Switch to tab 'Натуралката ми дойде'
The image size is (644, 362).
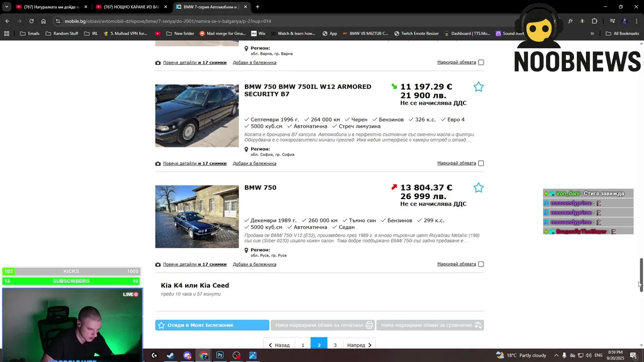click(51, 7)
